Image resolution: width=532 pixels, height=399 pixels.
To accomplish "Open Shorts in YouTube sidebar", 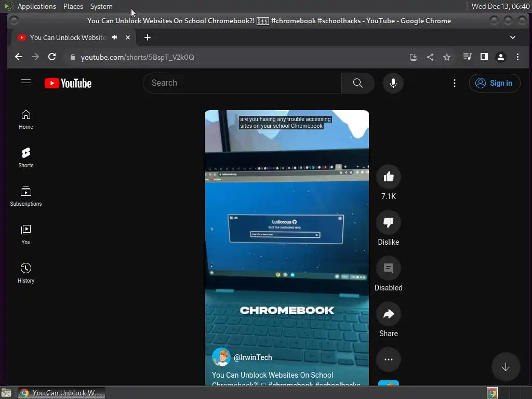I will (26, 158).
